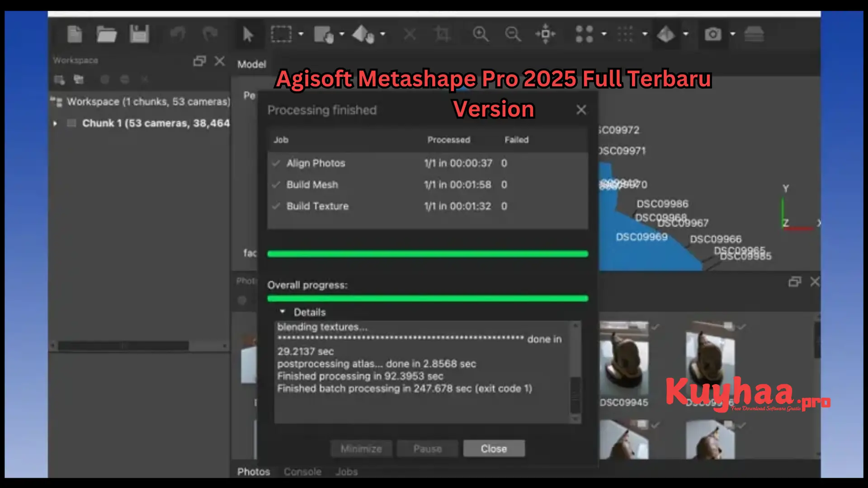868x488 pixels.
Task: Take a screenshot with the camera icon
Action: click(x=713, y=34)
